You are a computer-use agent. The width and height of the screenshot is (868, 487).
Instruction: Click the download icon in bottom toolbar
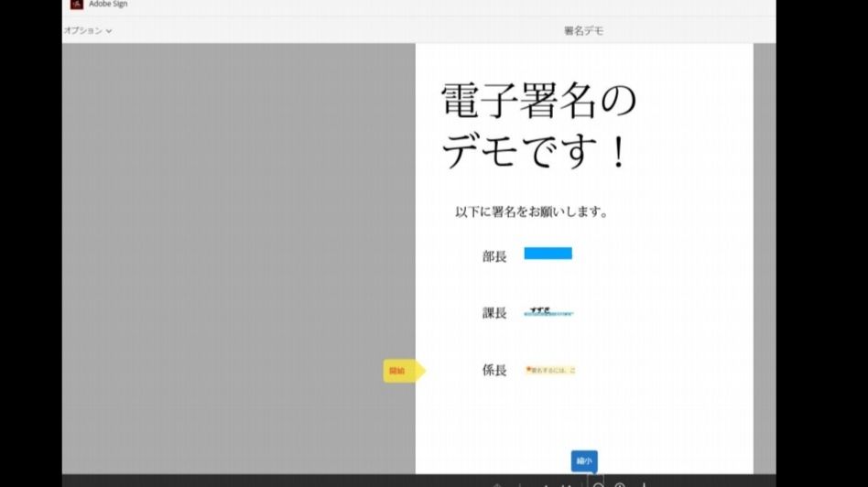(x=644, y=485)
